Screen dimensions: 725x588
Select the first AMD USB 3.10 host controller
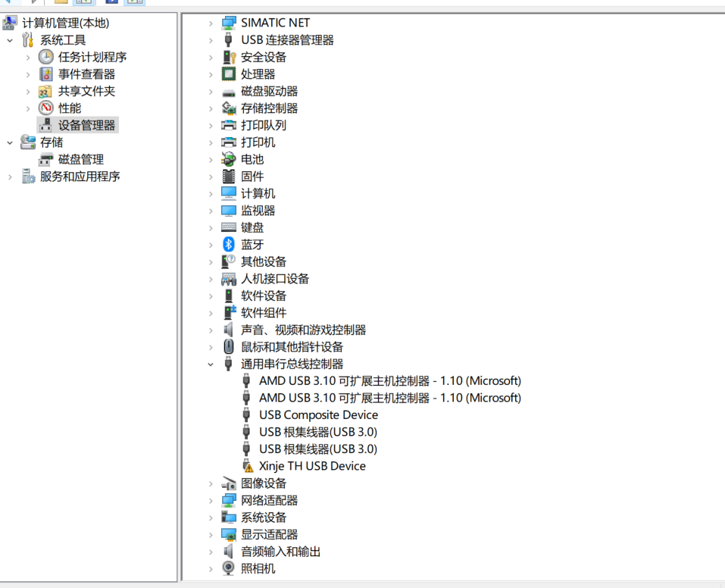click(389, 380)
